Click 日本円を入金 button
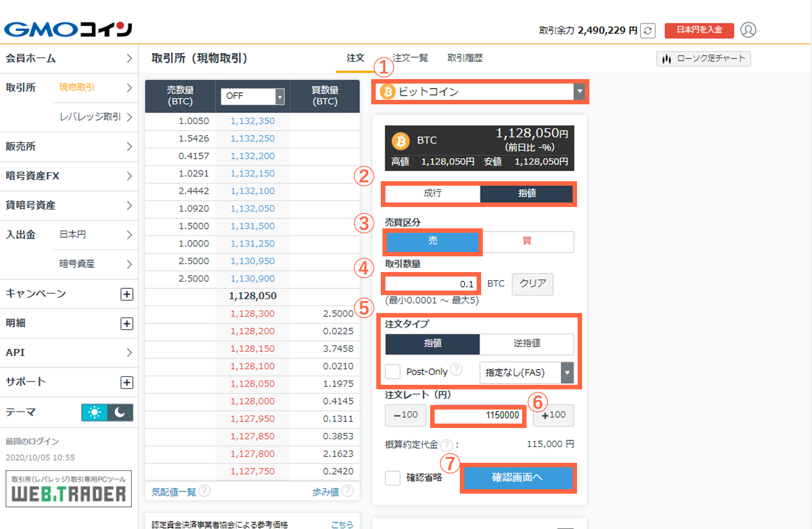 (699, 30)
